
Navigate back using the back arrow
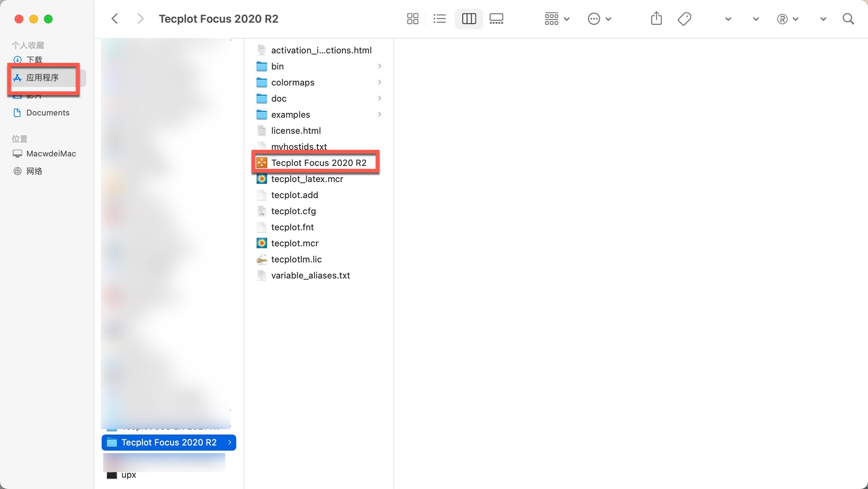114,19
